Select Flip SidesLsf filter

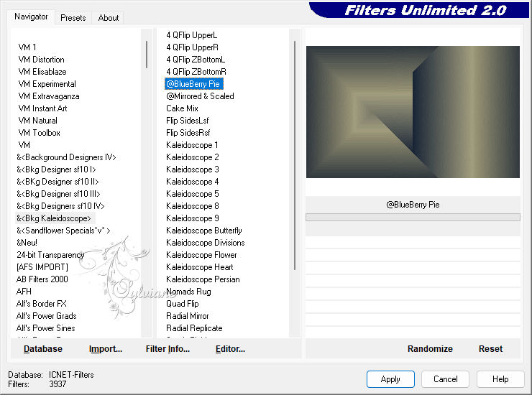pos(188,121)
